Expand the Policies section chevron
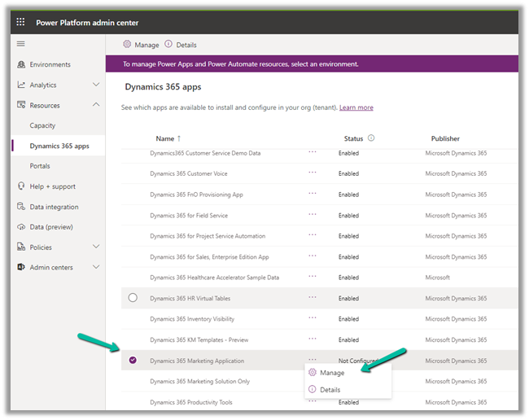The width and height of the screenshot is (529, 420). 96,247
